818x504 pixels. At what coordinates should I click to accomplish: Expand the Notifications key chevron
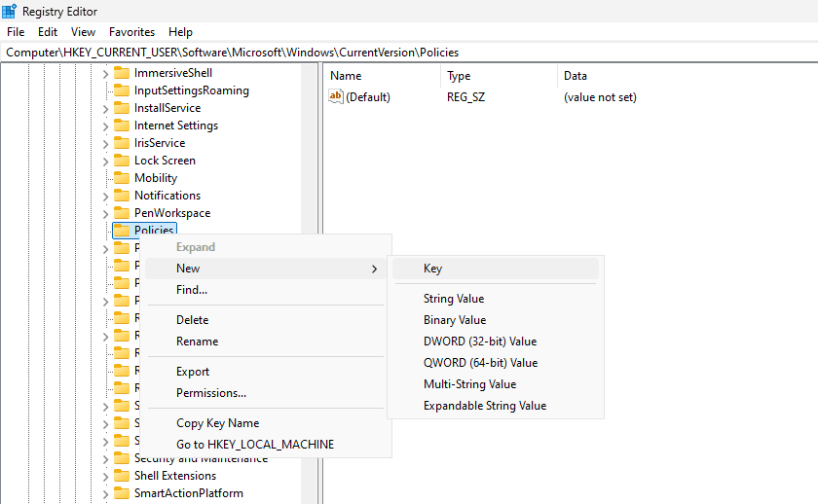106,196
